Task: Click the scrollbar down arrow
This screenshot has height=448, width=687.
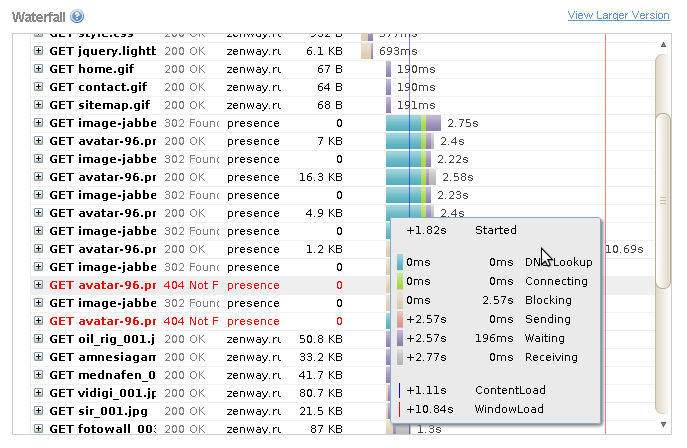Action: pos(663,424)
